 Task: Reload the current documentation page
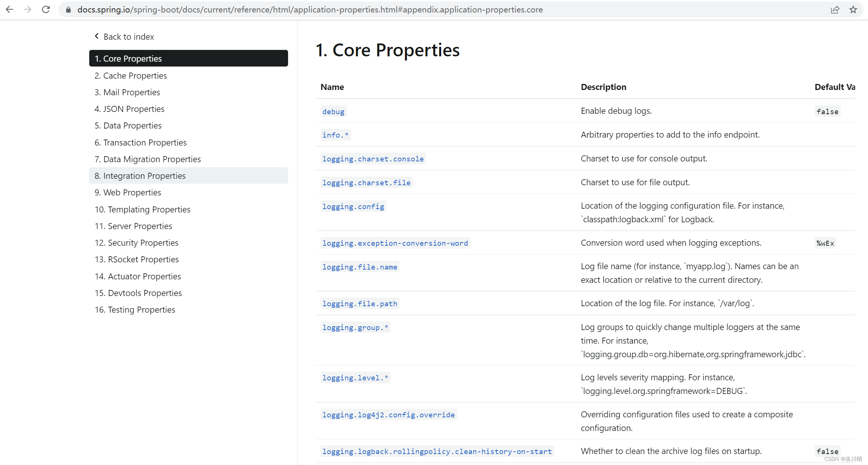pyautogui.click(x=46, y=9)
